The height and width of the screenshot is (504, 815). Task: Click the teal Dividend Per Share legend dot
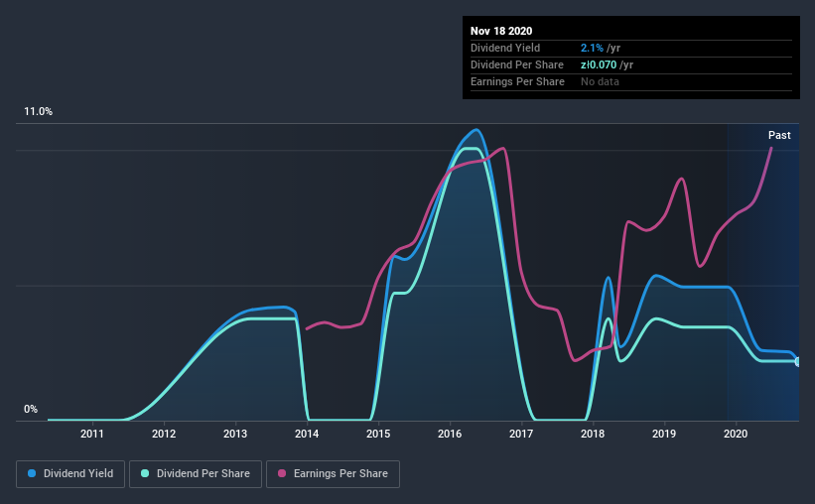coord(145,473)
